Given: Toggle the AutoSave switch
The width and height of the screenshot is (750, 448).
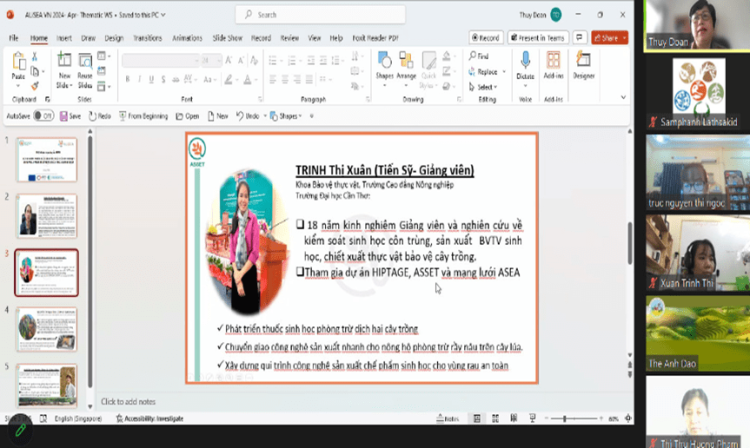Looking at the screenshot, I should click(x=45, y=116).
